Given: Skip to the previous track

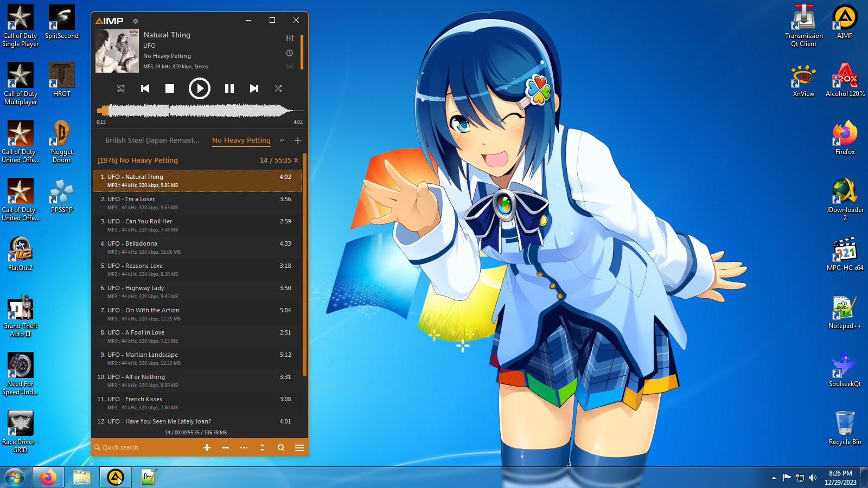Looking at the screenshot, I should pyautogui.click(x=145, y=88).
